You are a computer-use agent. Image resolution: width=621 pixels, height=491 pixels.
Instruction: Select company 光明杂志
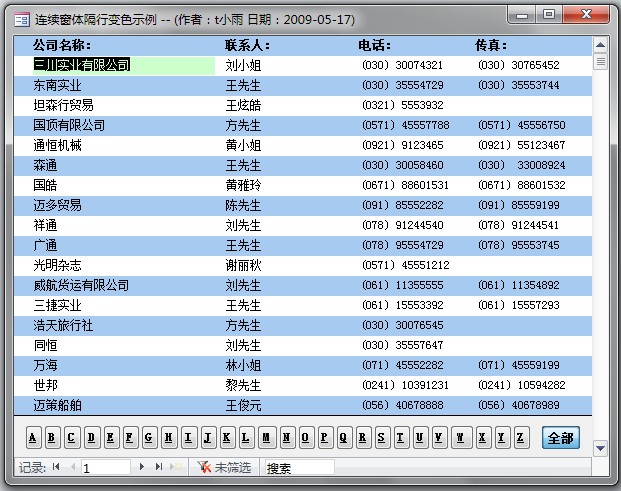(x=57, y=265)
